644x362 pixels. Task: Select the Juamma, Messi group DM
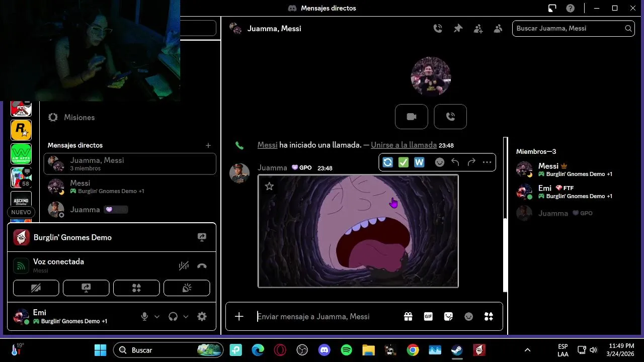pos(130,164)
